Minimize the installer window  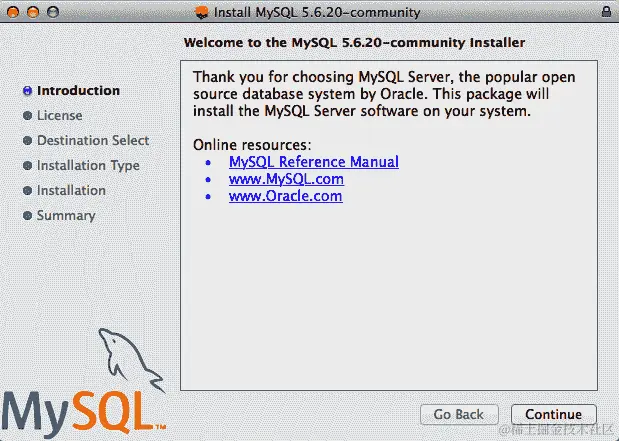tap(33, 12)
